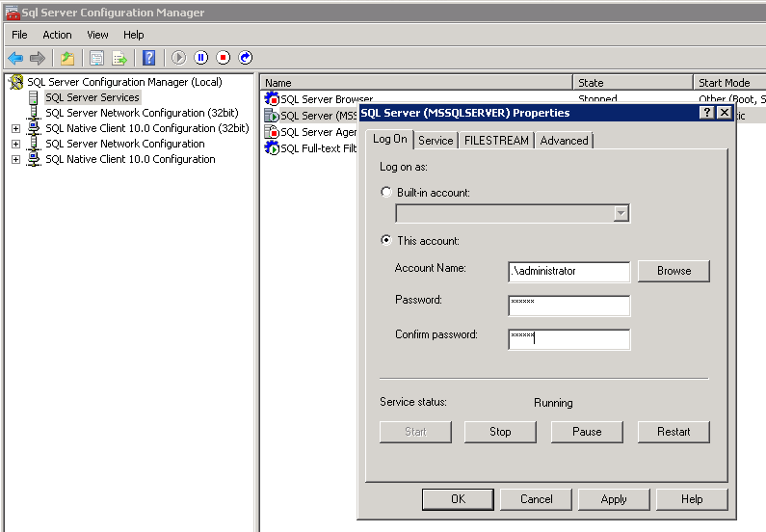Image resolution: width=766 pixels, height=532 pixels.
Task: Click the Pause service button
Action: click(x=587, y=432)
